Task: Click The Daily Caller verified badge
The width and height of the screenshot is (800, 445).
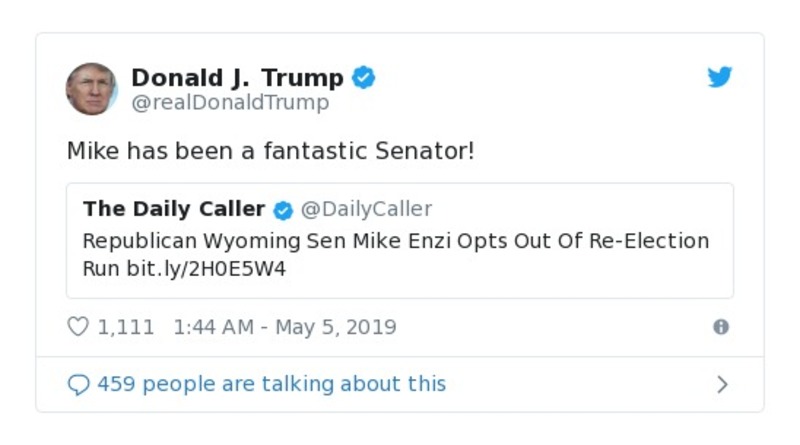Action: coord(283,209)
